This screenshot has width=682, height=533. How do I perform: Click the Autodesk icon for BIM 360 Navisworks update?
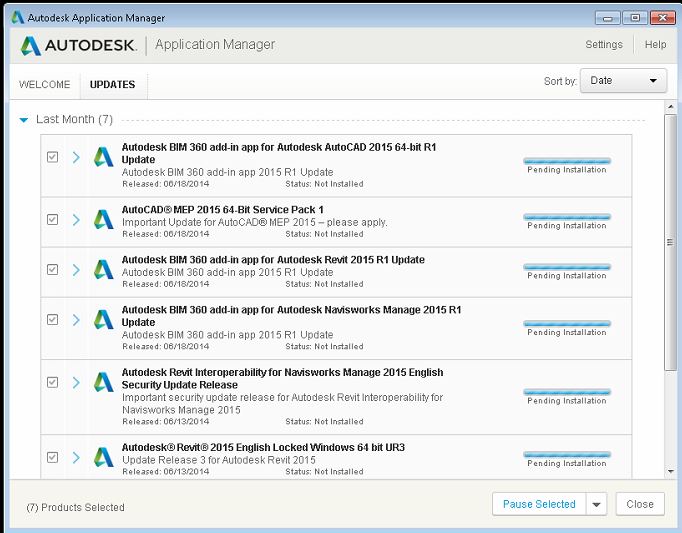tap(104, 319)
